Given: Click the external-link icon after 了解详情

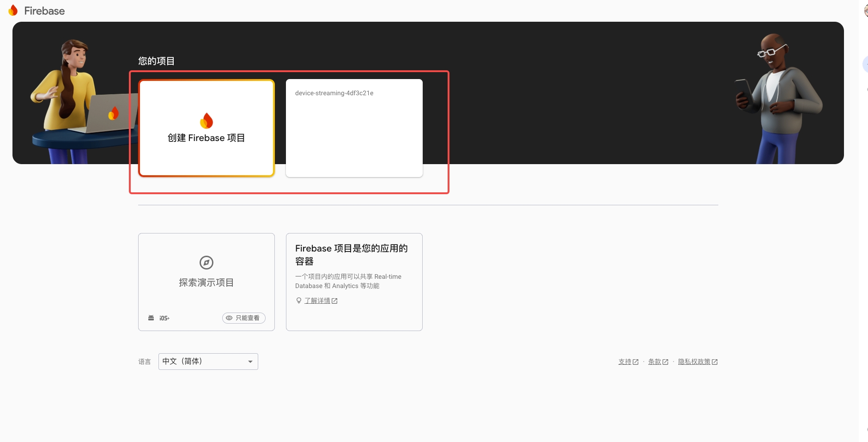Looking at the screenshot, I should point(335,301).
